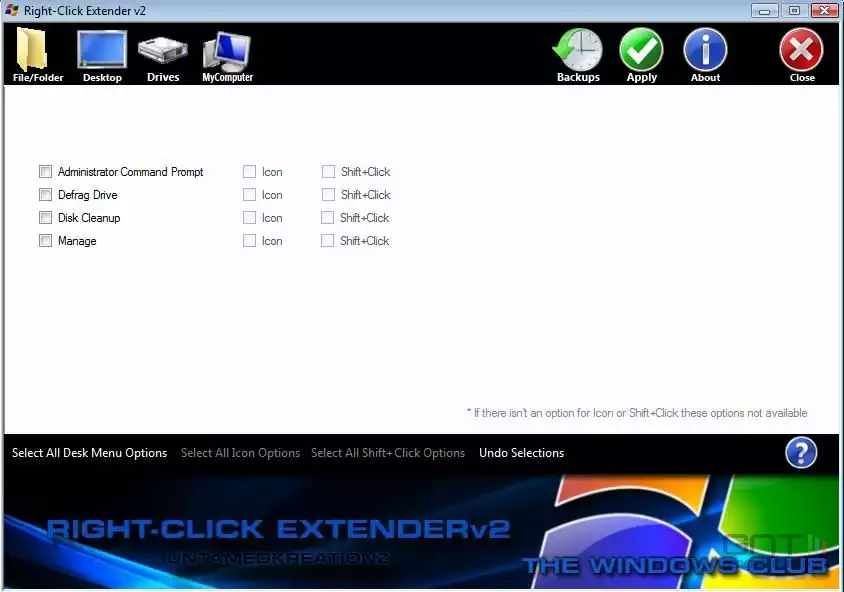Check the Disk Cleanup option
The width and height of the screenshot is (844, 592).
click(x=45, y=218)
